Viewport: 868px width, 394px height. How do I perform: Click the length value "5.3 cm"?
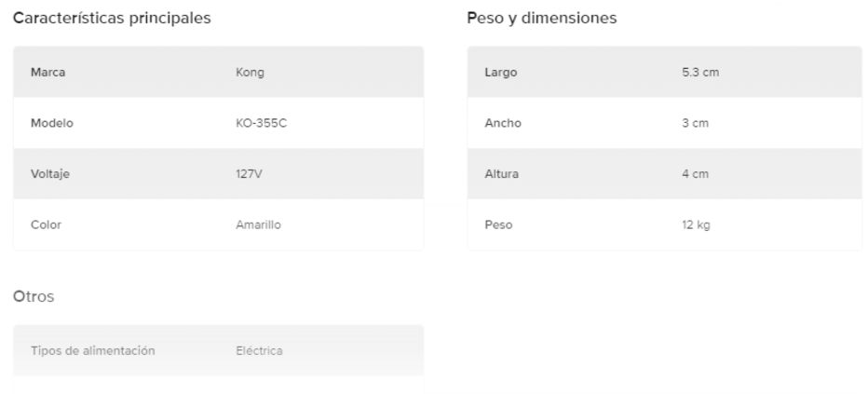700,73
